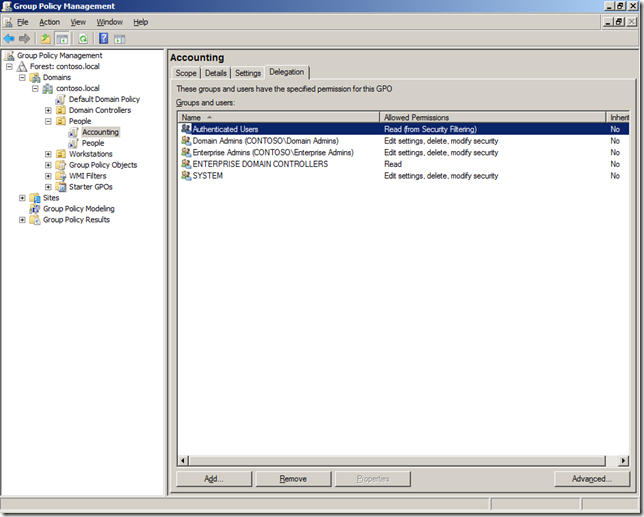
Task: Click the Advanced... button
Action: tap(592, 479)
